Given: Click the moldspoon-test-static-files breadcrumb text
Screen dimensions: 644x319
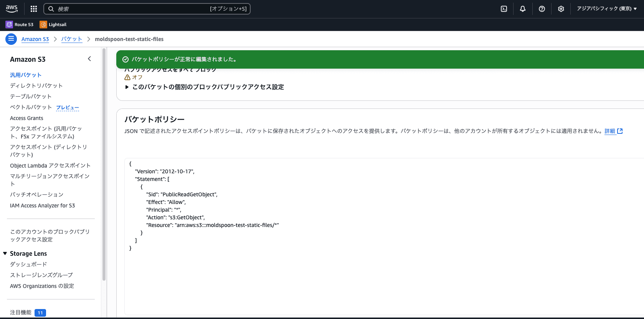Looking at the screenshot, I should pyautogui.click(x=129, y=39).
